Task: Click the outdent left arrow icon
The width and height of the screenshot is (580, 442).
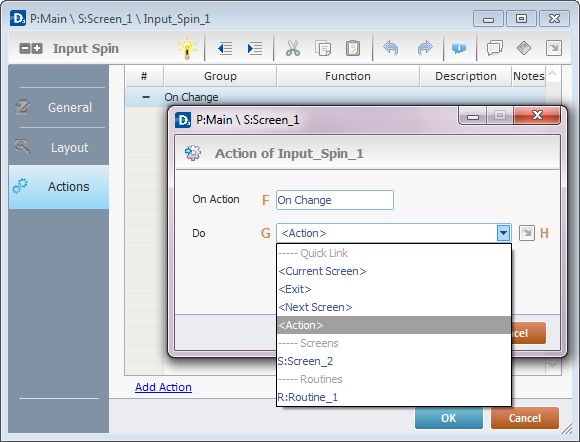Action: [x=225, y=48]
